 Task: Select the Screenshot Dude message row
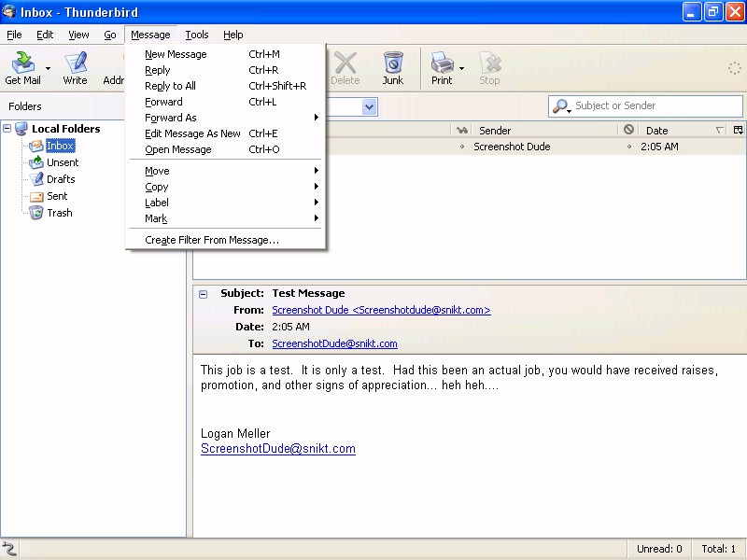click(535, 147)
